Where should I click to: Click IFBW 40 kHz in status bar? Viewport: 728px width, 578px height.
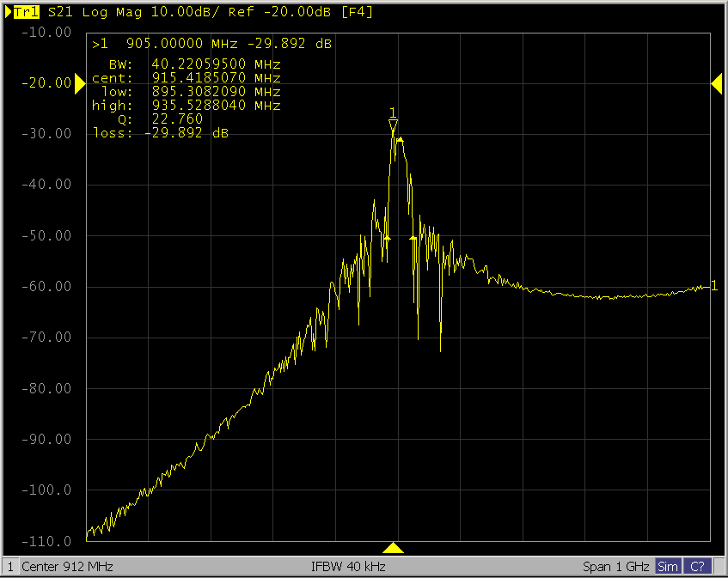click(x=348, y=567)
